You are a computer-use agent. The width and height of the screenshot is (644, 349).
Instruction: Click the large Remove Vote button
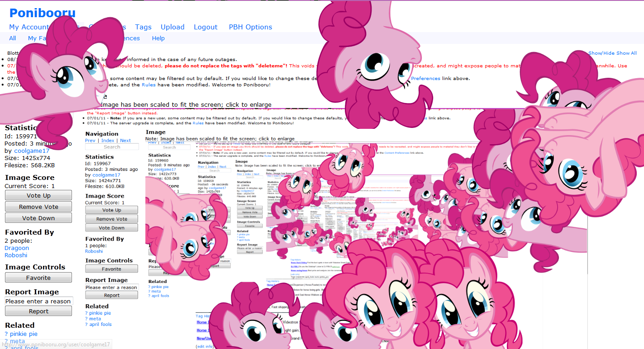coord(38,207)
